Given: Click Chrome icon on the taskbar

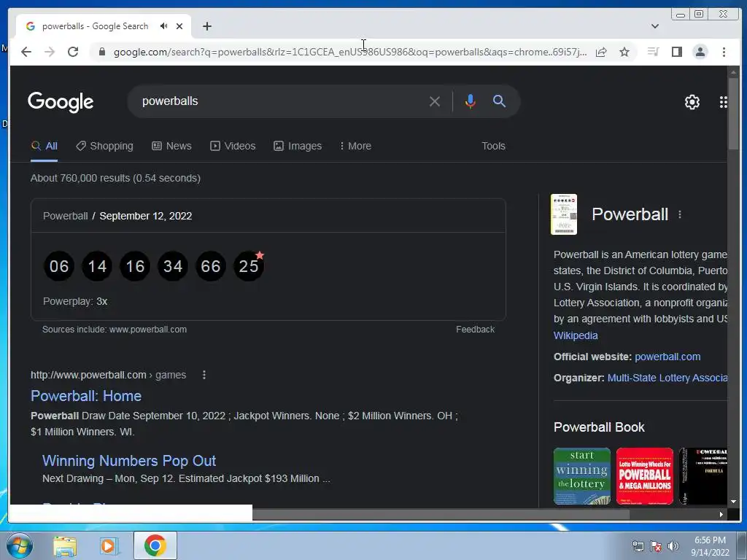Looking at the screenshot, I should pyautogui.click(x=155, y=545).
